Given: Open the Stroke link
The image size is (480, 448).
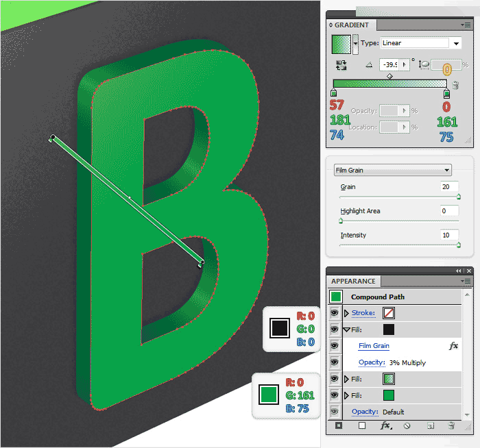Looking at the screenshot, I should click(363, 313).
